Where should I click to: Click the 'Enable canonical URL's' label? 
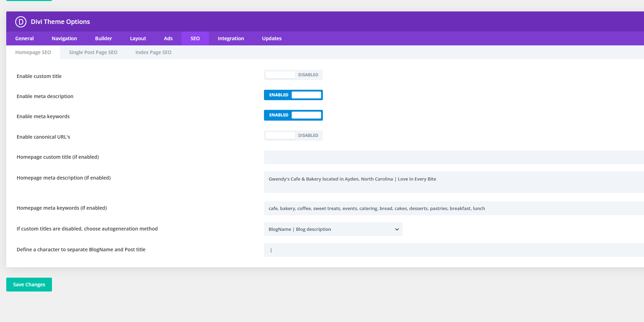tap(43, 137)
